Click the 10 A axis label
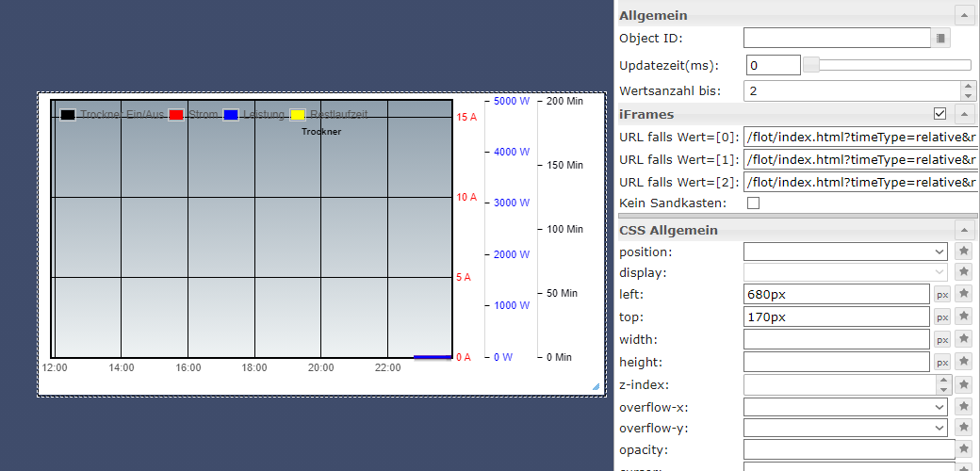The width and height of the screenshot is (980, 471). [x=466, y=198]
